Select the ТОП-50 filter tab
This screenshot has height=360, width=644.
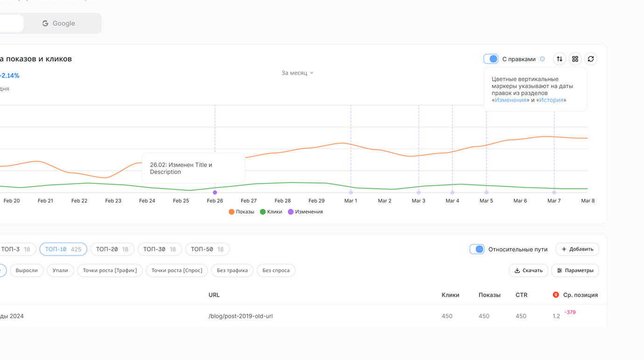pyautogui.click(x=207, y=249)
